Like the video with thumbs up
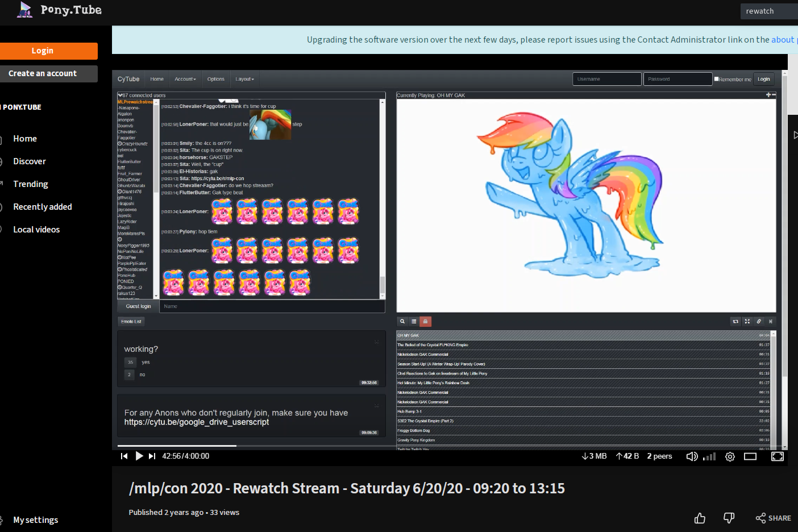Image resolution: width=798 pixels, height=532 pixels. [x=700, y=518]
